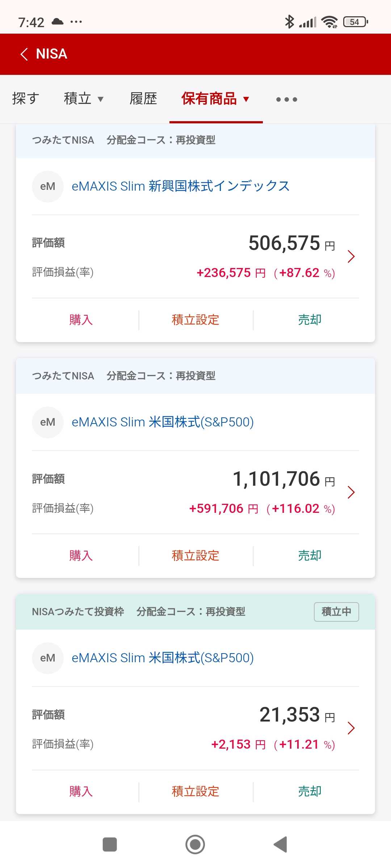Image resolution: width=391 pixels, height=868 pixels.
Task: Expand the 保有商品 dropdown tab
Action: 216,99
